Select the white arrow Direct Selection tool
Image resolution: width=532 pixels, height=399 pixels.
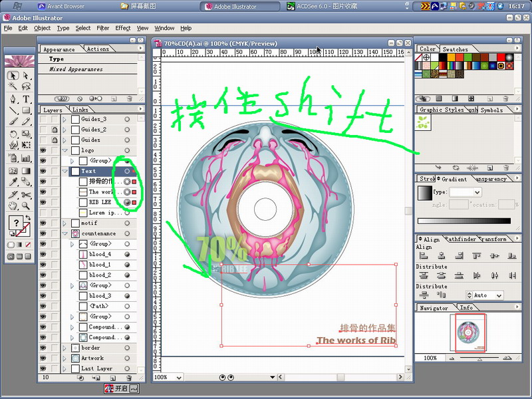pos(26,75)
